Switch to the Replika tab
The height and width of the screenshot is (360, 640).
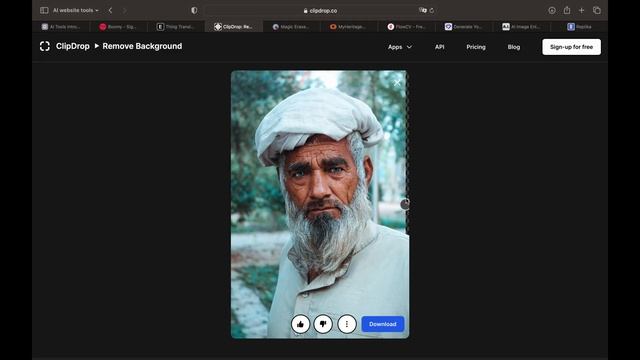click(x=579, y=27)
